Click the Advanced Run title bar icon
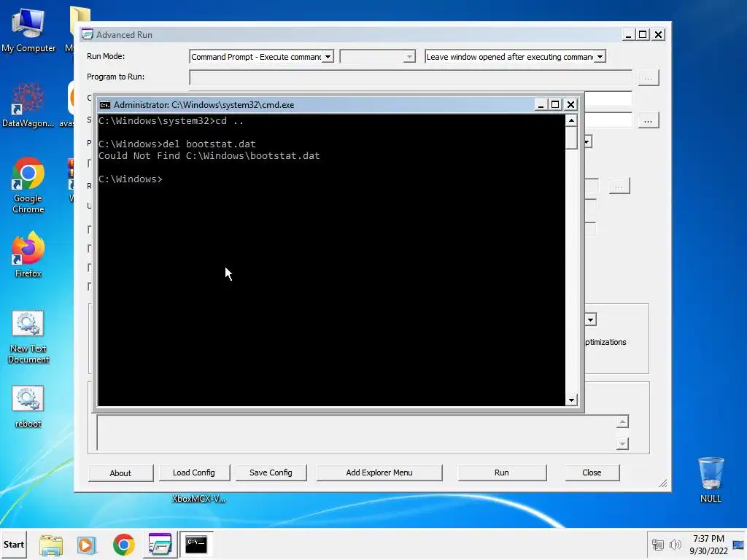The height and width of the screenshot is (560, 747). click(88, 34)
